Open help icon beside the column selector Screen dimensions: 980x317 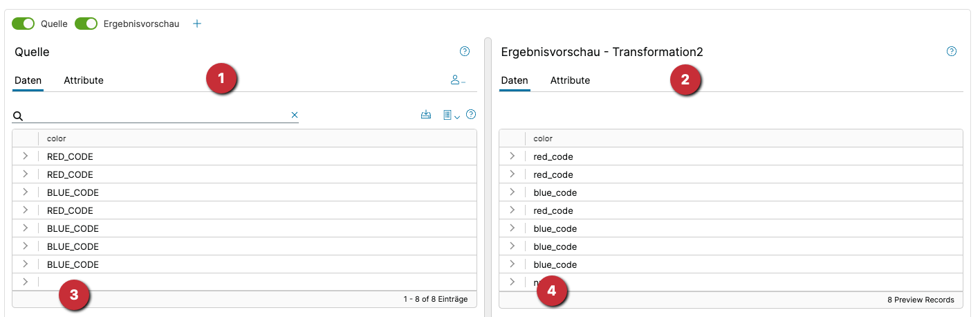click(472, 115)
